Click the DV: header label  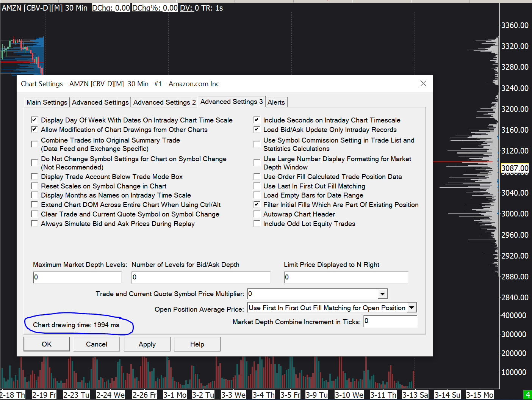pos(186,8)
